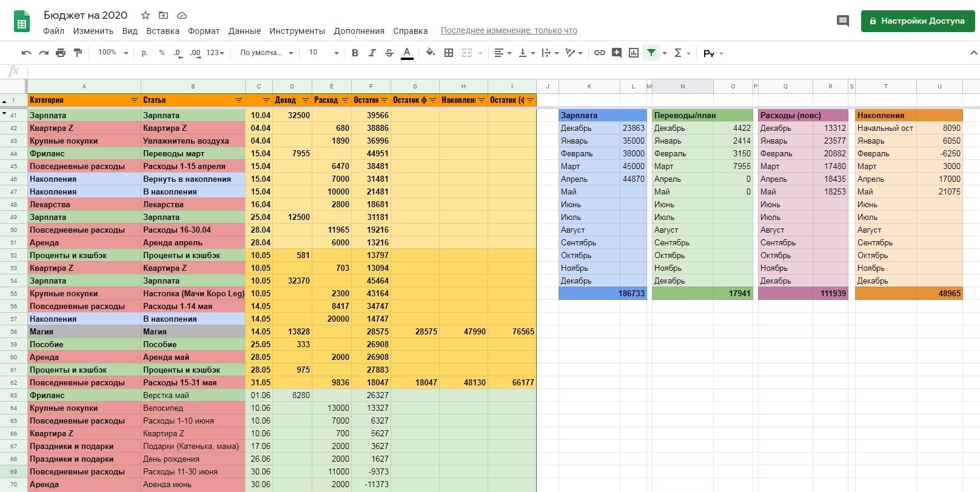Click the formula bar input

coord(503,71)
